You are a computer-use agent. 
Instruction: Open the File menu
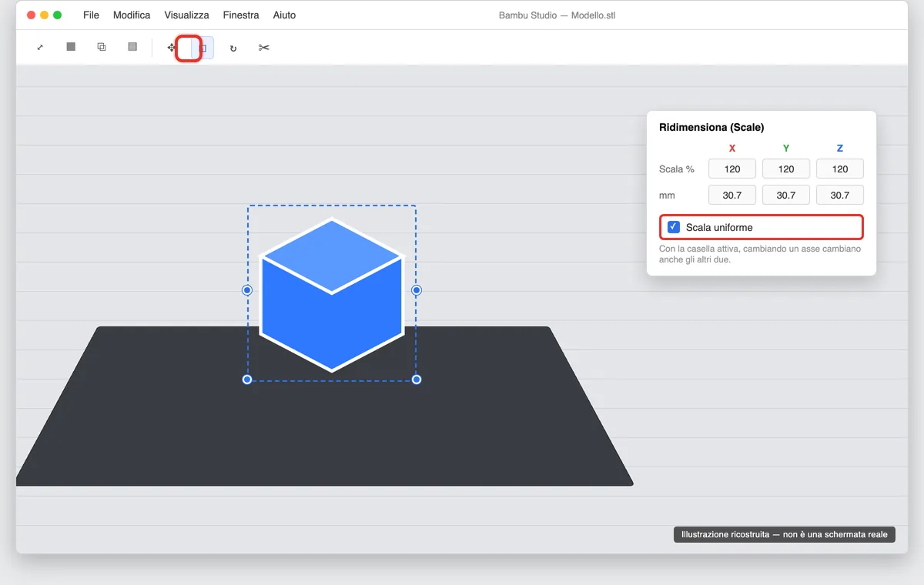coord(91,15)
